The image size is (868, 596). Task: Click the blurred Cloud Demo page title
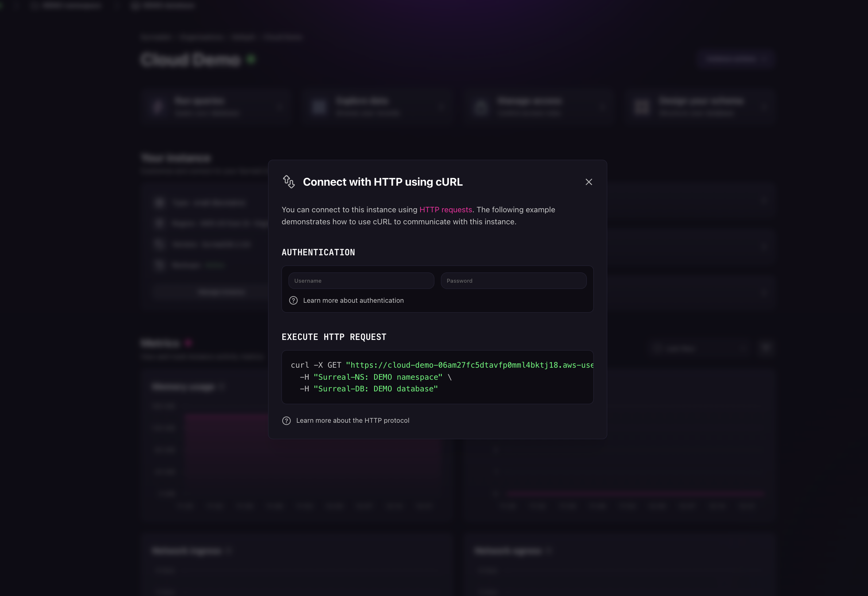[x=190, y=60]
